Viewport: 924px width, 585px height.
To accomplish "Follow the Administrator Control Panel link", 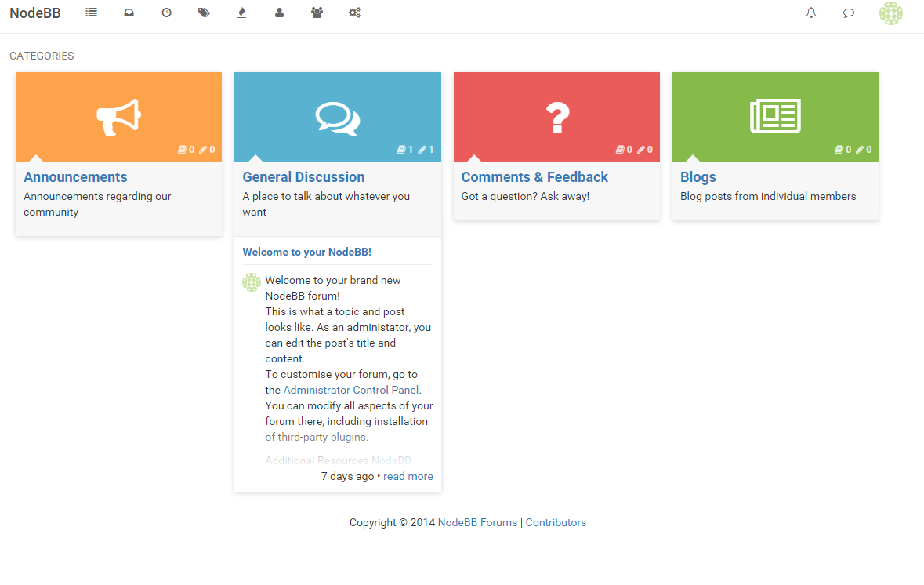I will click(351, 390).
